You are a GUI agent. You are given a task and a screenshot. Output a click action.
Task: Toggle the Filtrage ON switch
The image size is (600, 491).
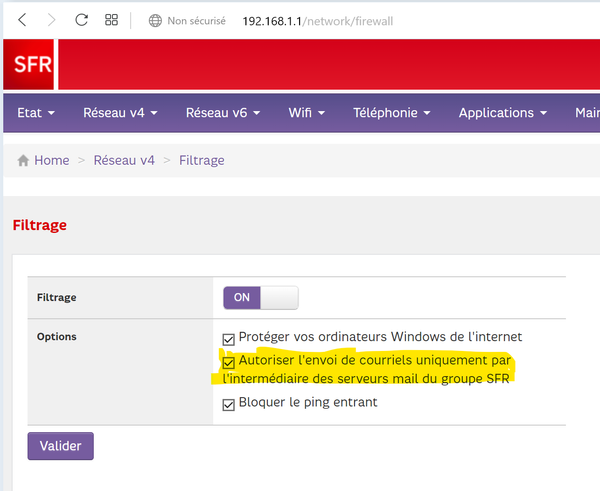pos(260,298)
